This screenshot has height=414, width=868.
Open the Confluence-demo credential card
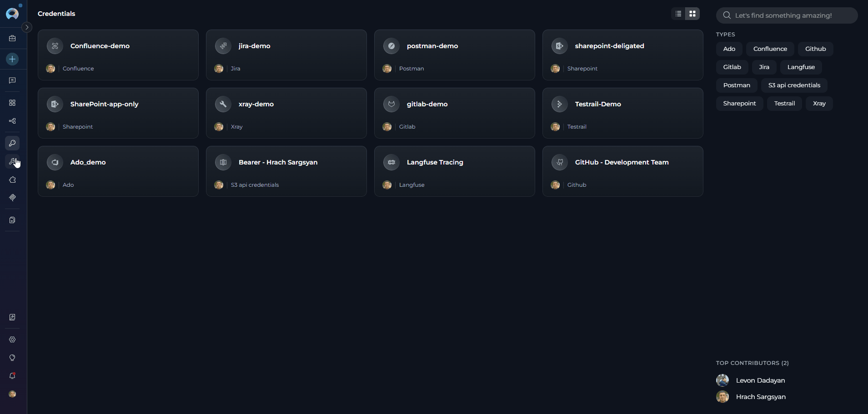click(118, 55)
